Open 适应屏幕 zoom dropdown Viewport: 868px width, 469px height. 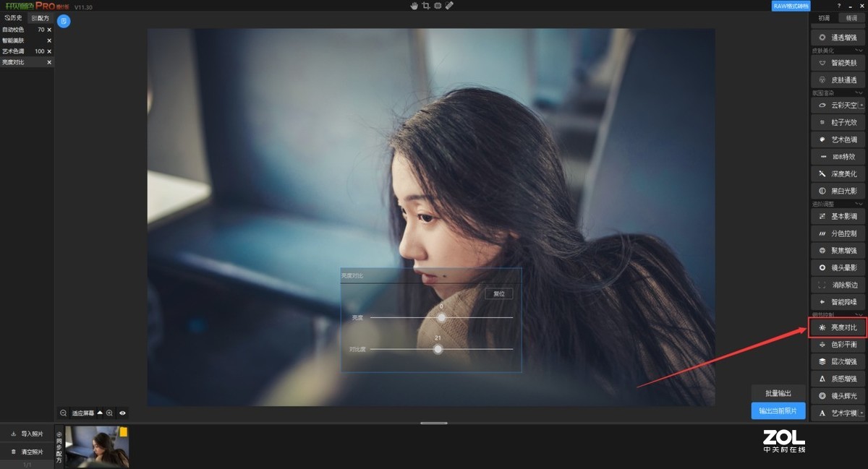coord(100,413)
